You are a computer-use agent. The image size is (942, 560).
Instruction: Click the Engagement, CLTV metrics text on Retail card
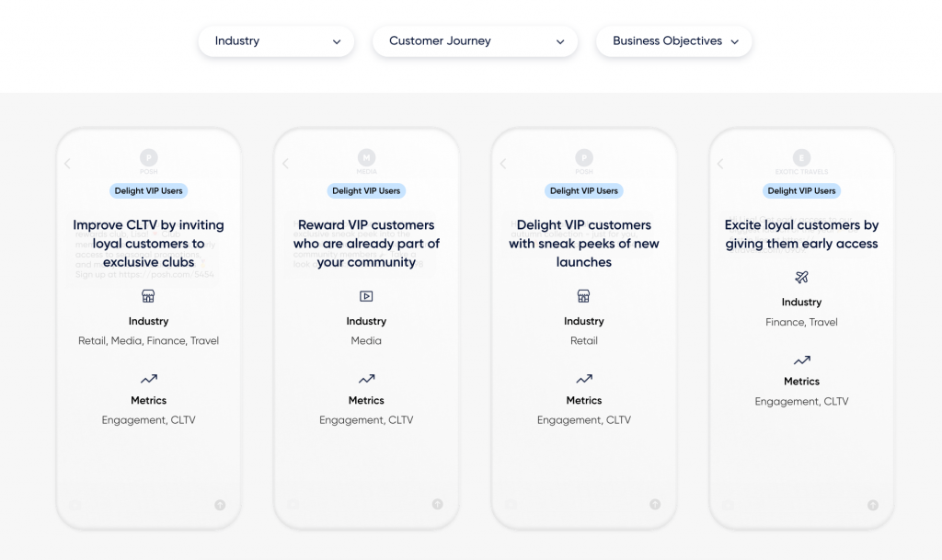583,419
